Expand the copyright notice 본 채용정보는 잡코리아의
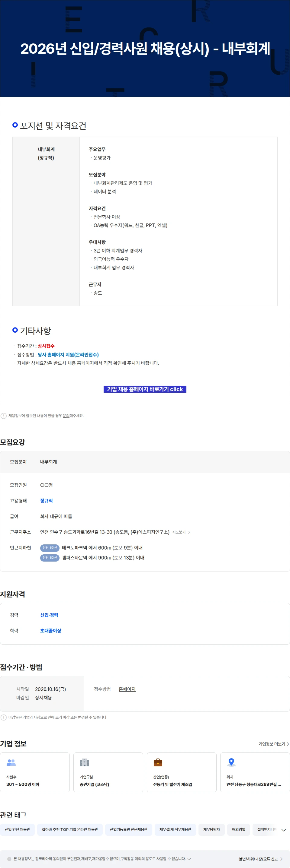 click(x=189, y=859)
